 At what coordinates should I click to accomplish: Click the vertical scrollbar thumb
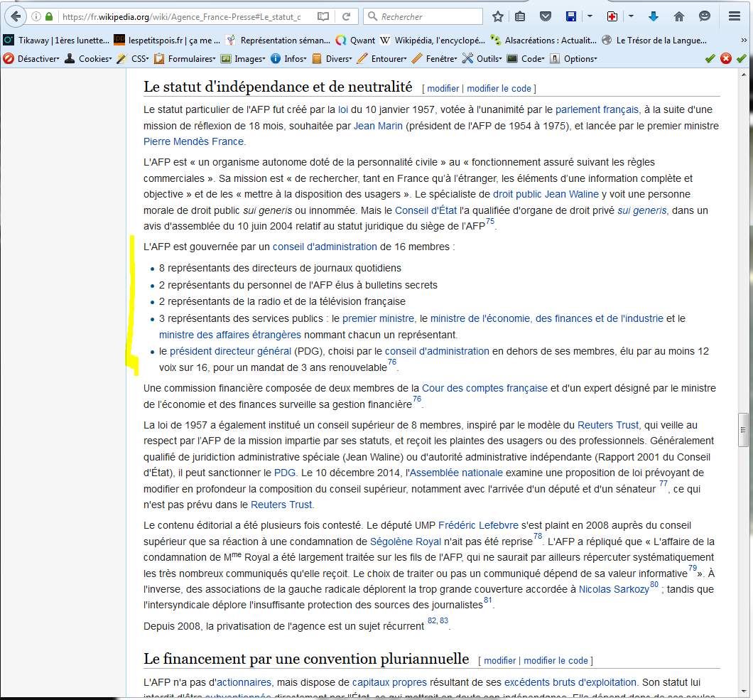[x=744, y=430]
